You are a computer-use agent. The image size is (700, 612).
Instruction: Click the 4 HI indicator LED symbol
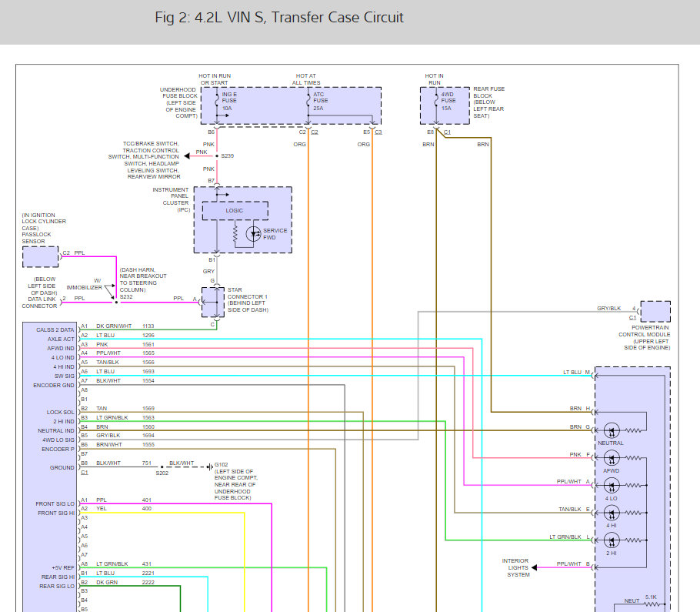(612, 513)
